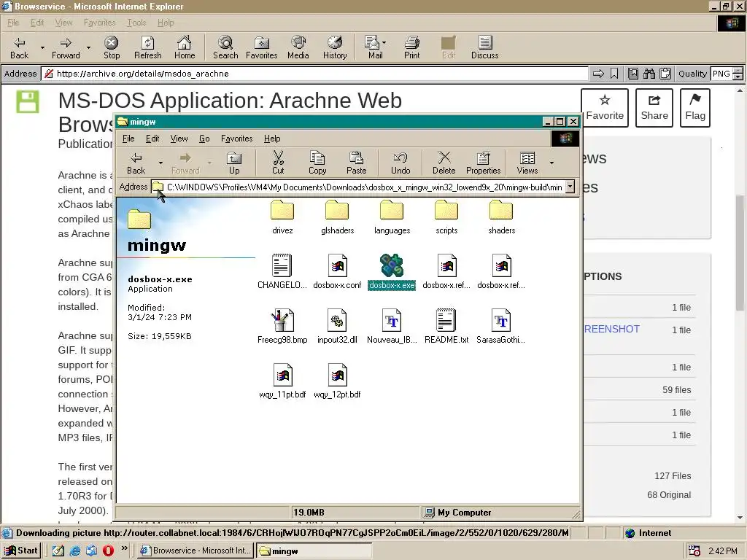
Task: Select the languages folder
Action: (392, 217)
